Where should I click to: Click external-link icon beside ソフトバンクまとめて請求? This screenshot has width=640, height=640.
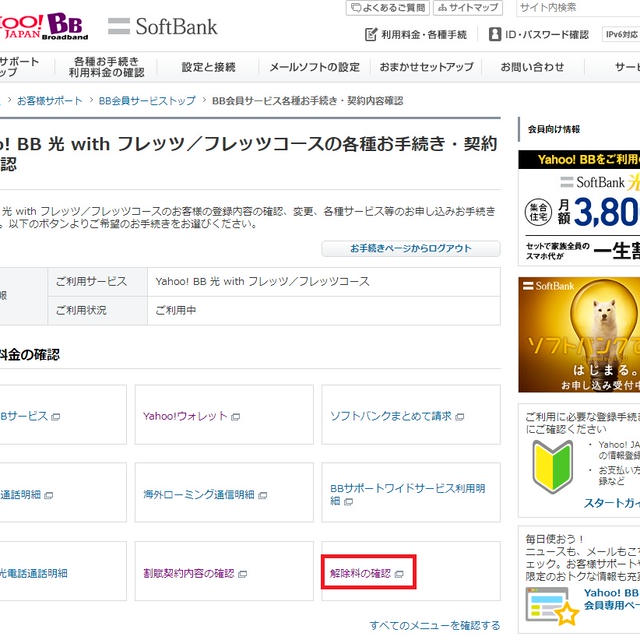(x=460, y=417)
